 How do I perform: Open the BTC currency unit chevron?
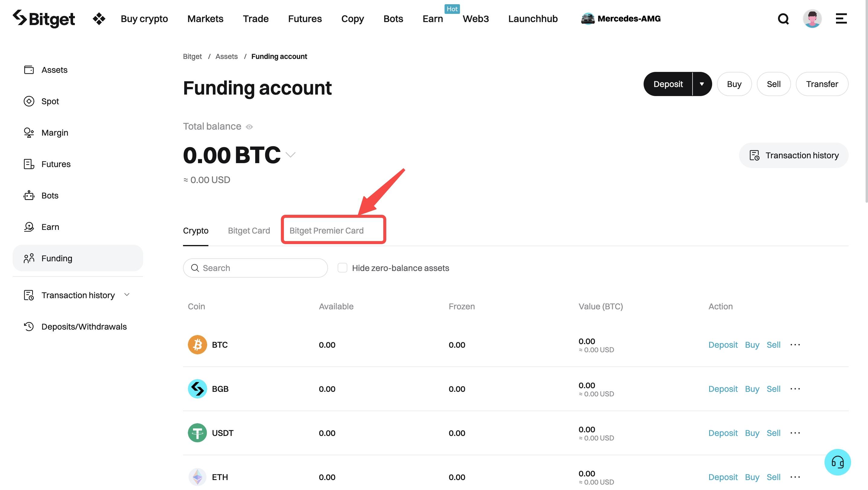tap(291, 155)
